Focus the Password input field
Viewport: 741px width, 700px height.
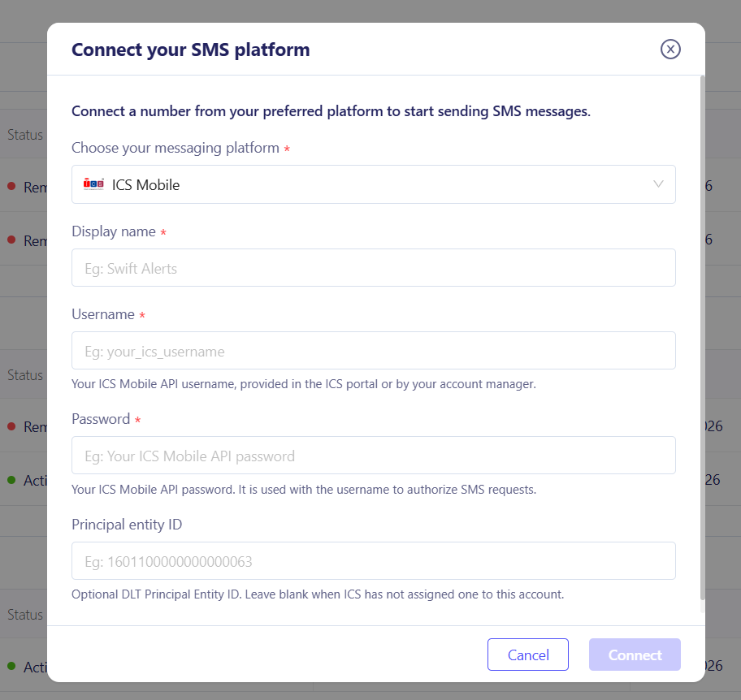(x=373, y=456)
